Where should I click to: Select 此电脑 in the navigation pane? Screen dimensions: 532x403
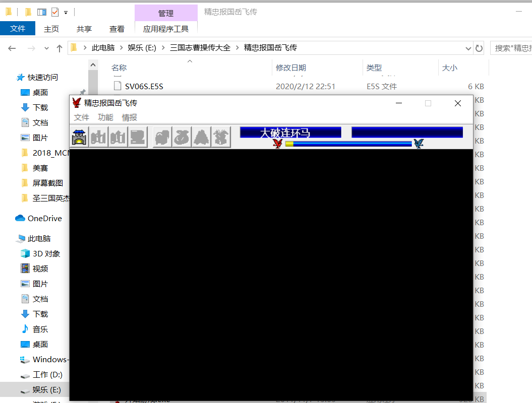coord(39,239)
